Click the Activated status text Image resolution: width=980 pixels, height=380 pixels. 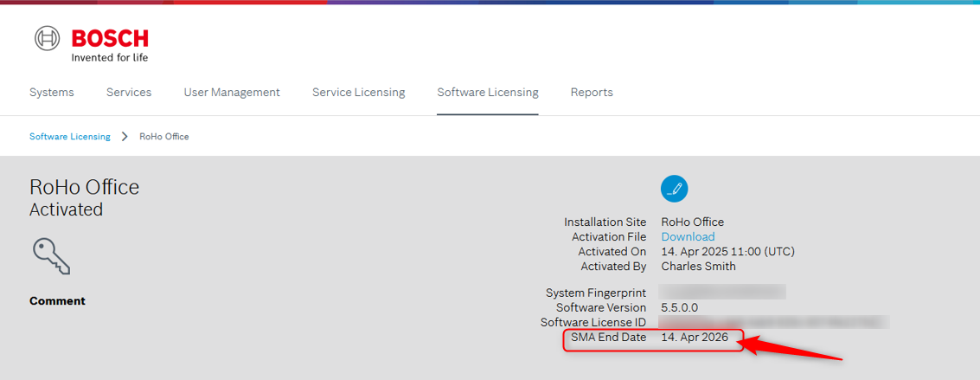[x=66, y=209]
